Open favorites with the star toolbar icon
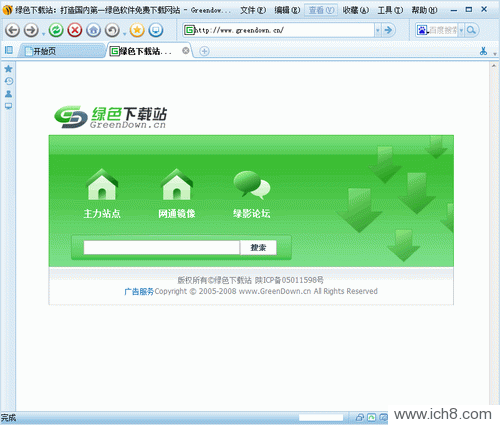The width and height of the screenshot is (500, 425). pyautogui.click(x=137, y=30)
